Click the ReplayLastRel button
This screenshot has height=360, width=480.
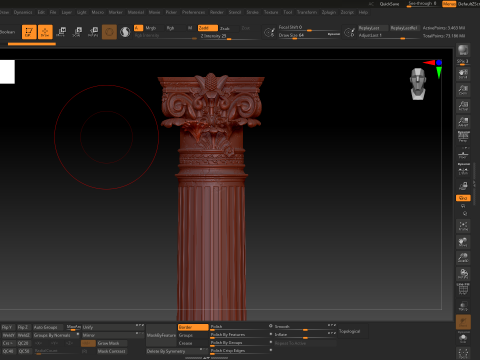[404, 28]
